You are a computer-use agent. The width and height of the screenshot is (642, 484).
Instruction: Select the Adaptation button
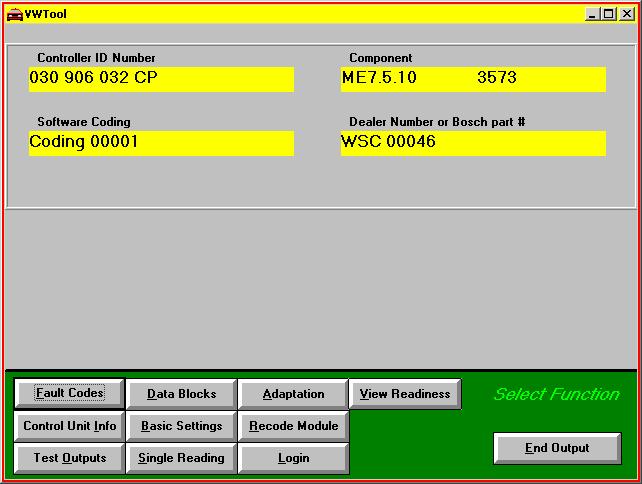click(293, 394)
